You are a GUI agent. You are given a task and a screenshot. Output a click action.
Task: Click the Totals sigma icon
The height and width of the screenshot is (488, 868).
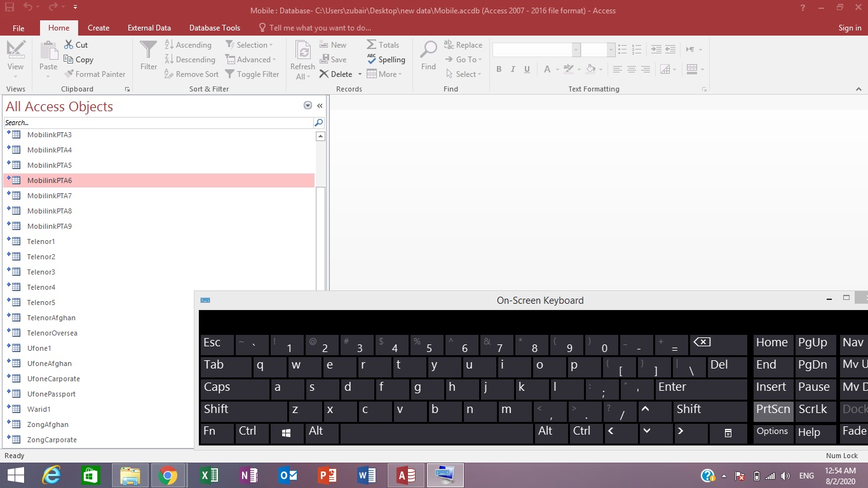tap(371, 44)
